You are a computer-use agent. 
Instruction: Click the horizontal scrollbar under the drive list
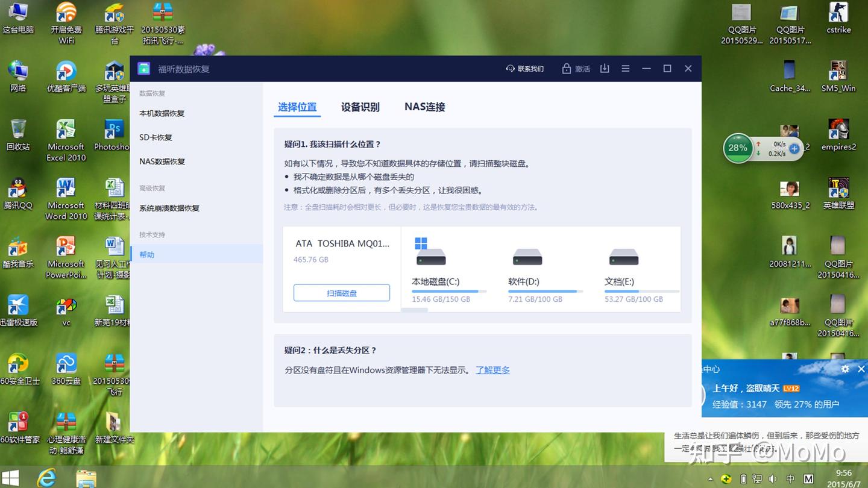(415, 310)
